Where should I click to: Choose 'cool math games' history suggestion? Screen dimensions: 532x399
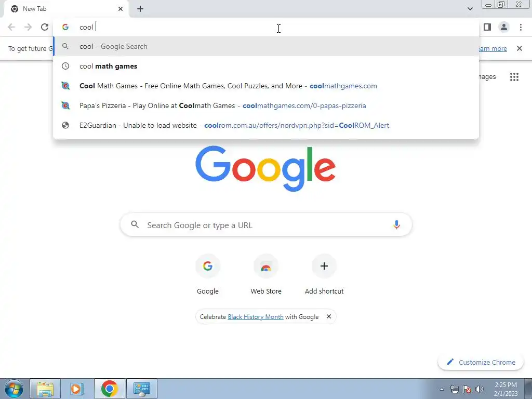tap(266, 66)
